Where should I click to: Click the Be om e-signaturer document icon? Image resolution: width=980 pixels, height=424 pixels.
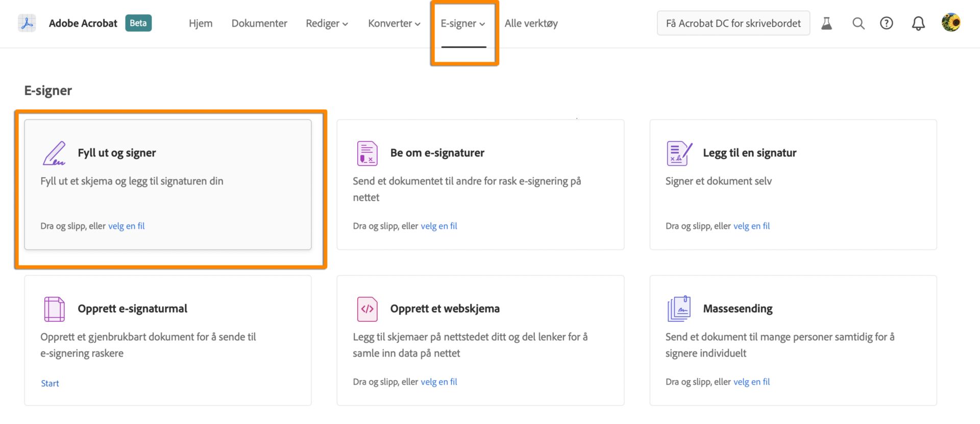point(367,153)
